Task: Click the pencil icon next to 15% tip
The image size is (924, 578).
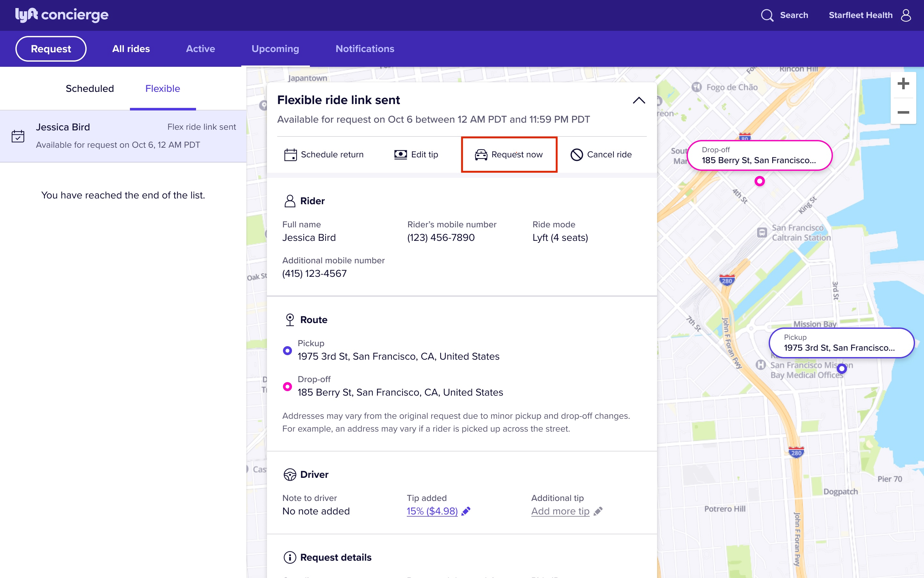Action: point(466,511)
